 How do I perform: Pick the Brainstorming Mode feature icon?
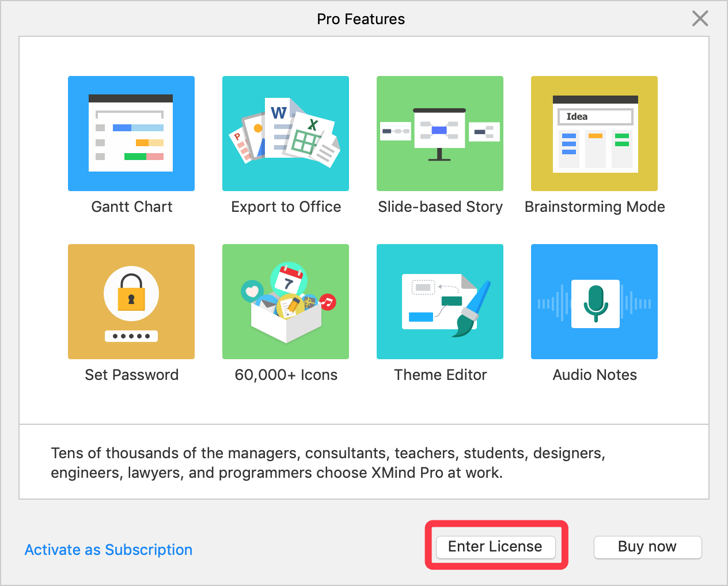click(594, 134)
